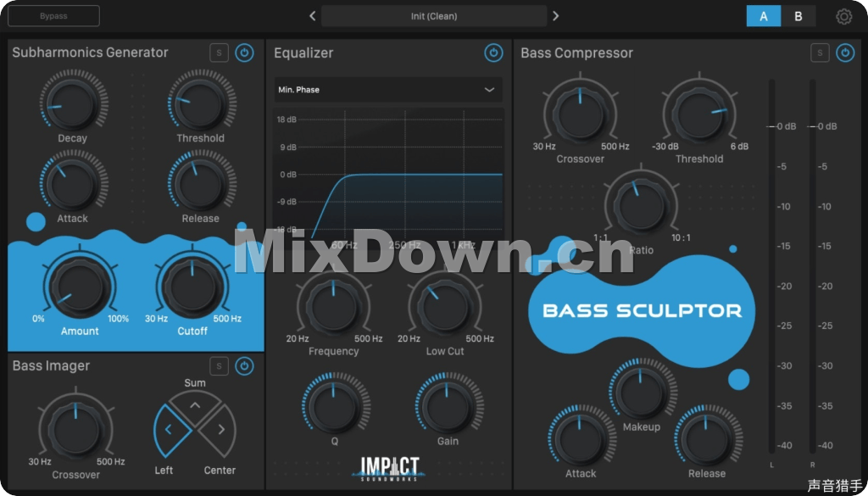This screenshot has height=496, width=868.
Task: Click the Impact Soundworks logo
Action: pyautogui.click(x=390, y=467)
